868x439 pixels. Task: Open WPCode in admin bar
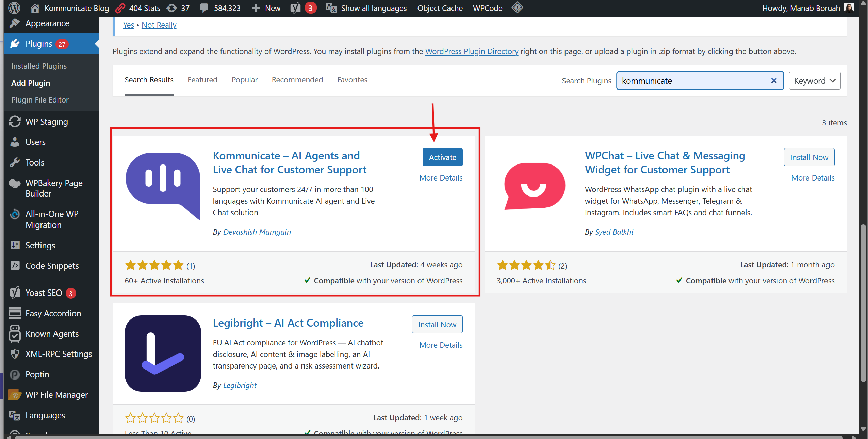pyautogui.click(x=487, y=8)
